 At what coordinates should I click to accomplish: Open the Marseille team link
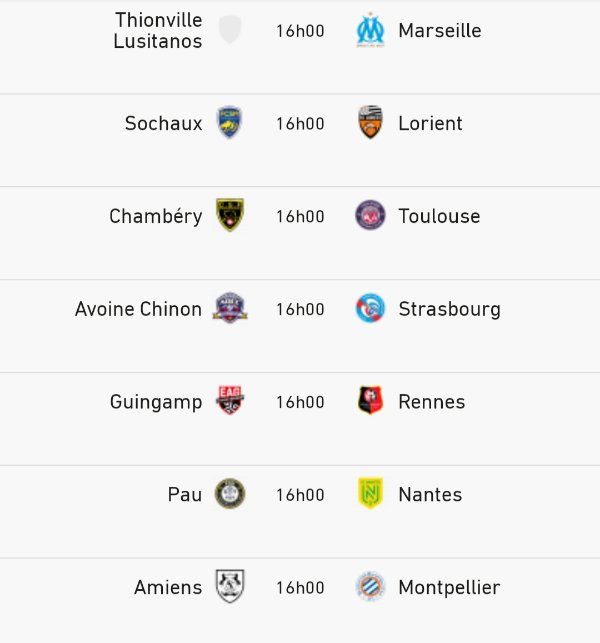440,31
